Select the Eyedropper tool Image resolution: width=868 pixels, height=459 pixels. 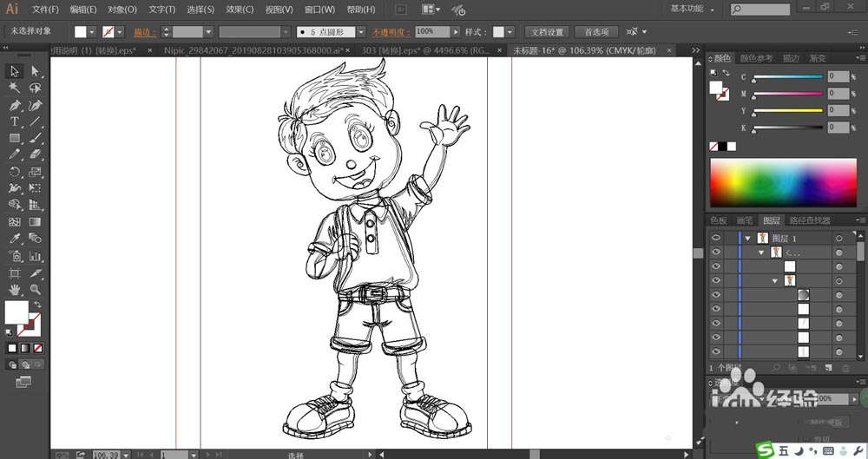pyautogui.click(x=15, y=238)
